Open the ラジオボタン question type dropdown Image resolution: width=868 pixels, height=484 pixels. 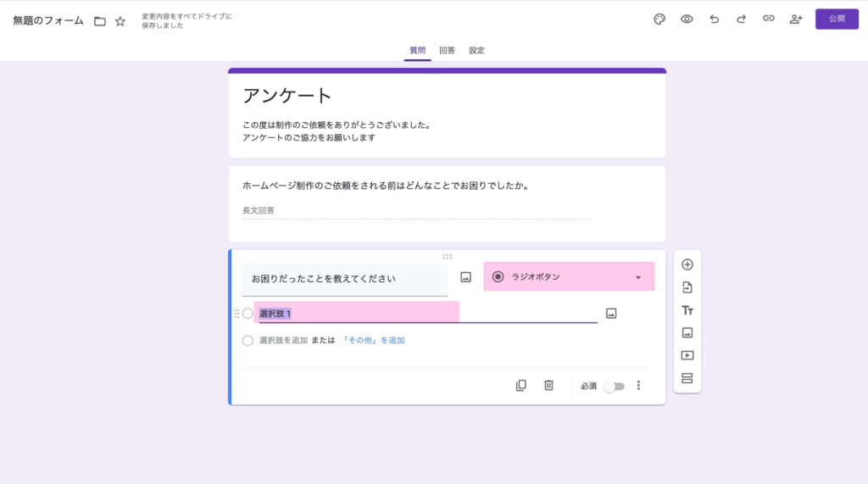(x=569, y=277)
